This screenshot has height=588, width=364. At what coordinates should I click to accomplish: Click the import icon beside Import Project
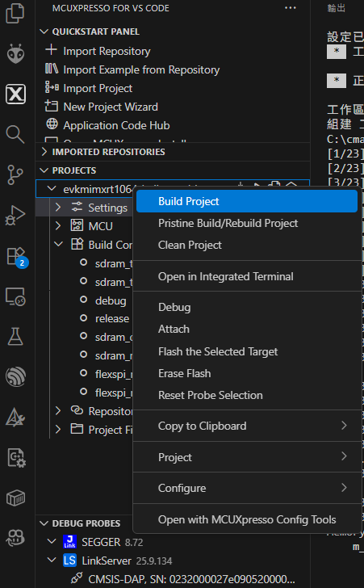click(x=52, y=87)
